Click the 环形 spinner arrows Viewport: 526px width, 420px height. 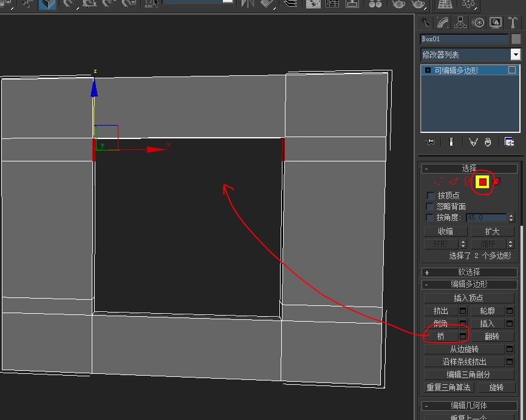tap(463, 244)
